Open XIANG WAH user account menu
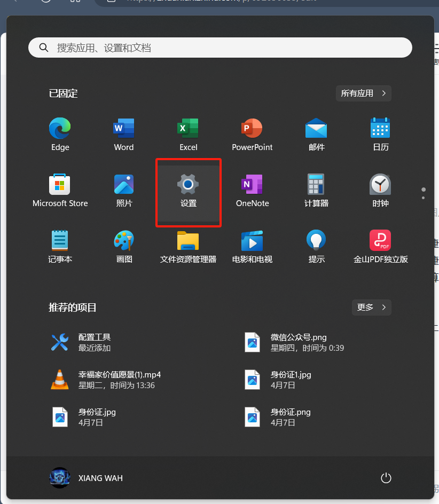 (x=86, y=478)
